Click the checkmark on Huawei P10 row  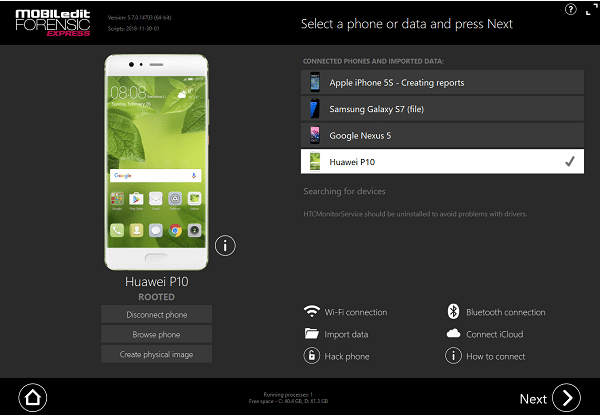tap(570, 161)
